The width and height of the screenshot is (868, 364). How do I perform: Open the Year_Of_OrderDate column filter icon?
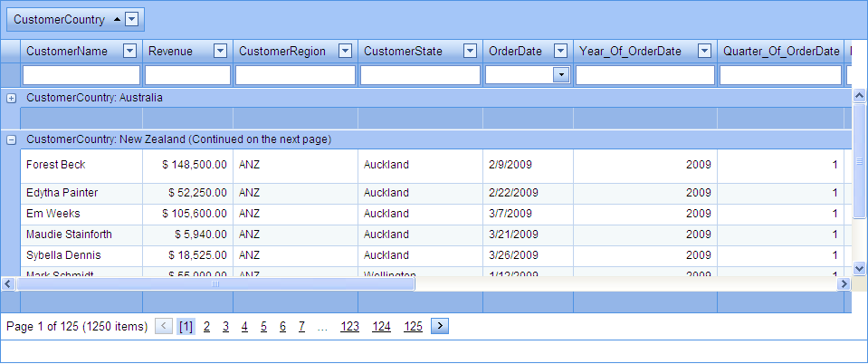(x=705, y=52)
